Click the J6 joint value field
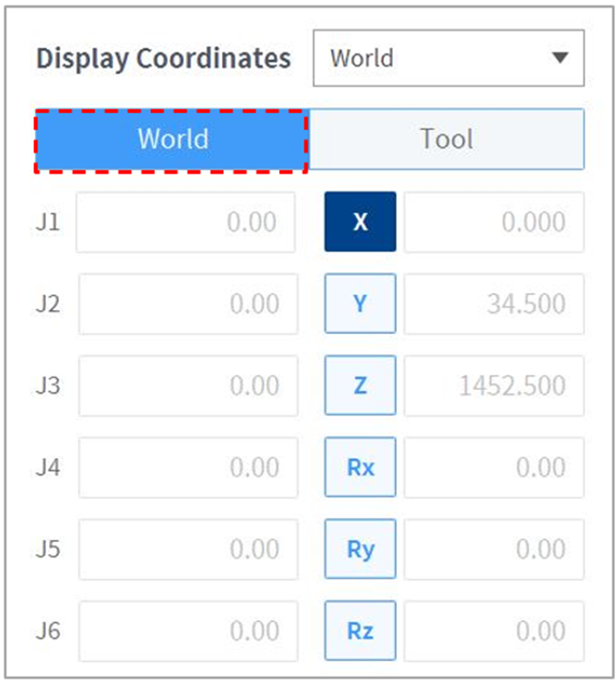The height and width of the screenshot is (683, 616). pos(186,631)
